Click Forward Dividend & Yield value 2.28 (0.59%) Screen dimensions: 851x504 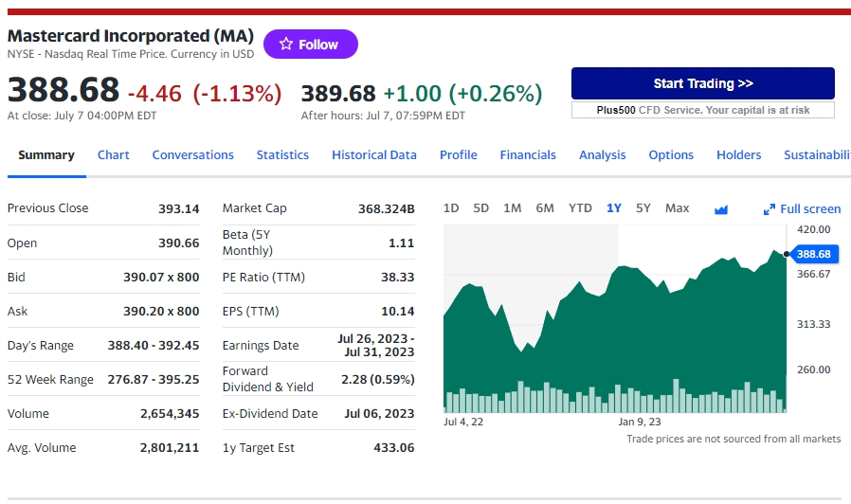tap(378, 380)
